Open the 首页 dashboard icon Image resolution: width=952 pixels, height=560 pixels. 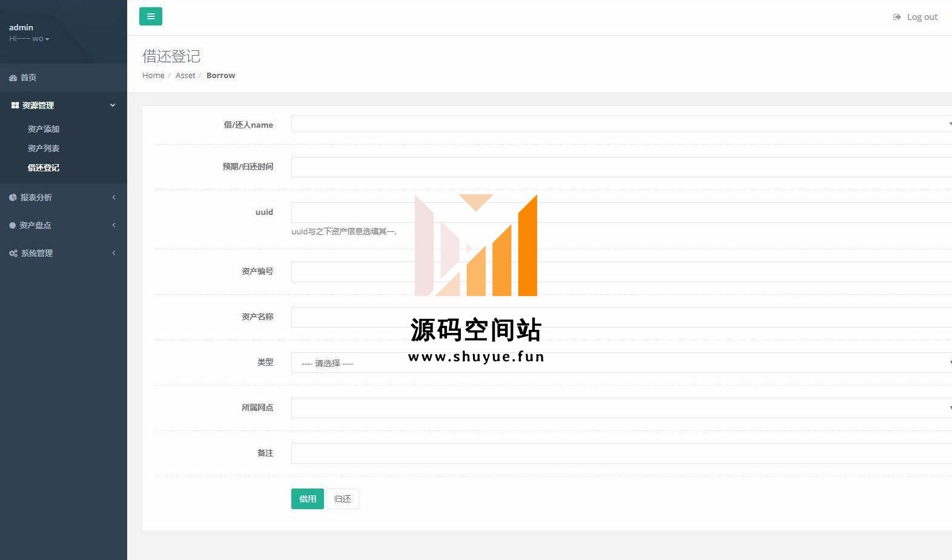click(x=13, y=77)
